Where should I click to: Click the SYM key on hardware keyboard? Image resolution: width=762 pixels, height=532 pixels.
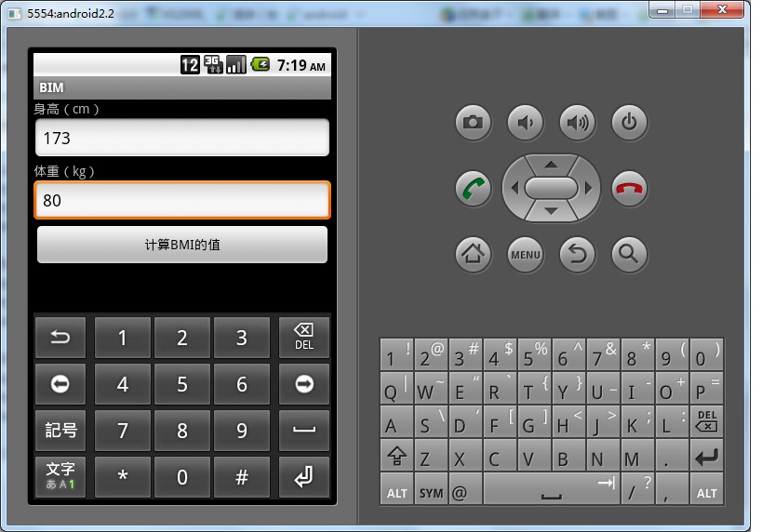[431, 489]
